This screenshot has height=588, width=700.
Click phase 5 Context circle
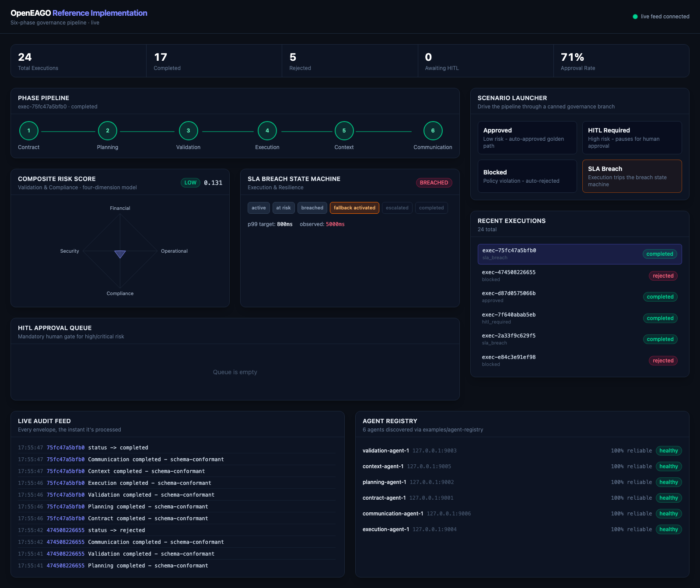344,131
